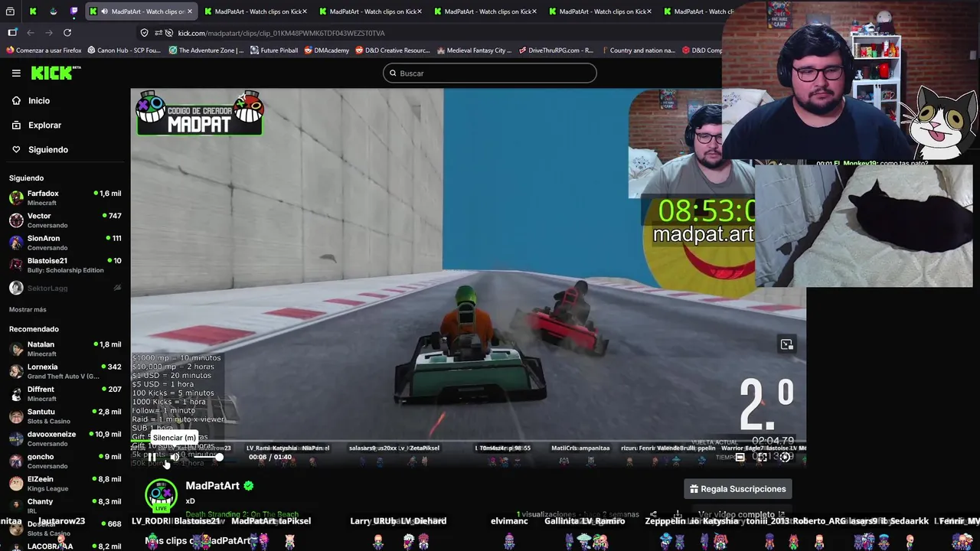Switch to pinned Twitch tab
Image resolution: width=980 pixels, height=551 pixels.
pyautogui.click(x=74, y=11)
